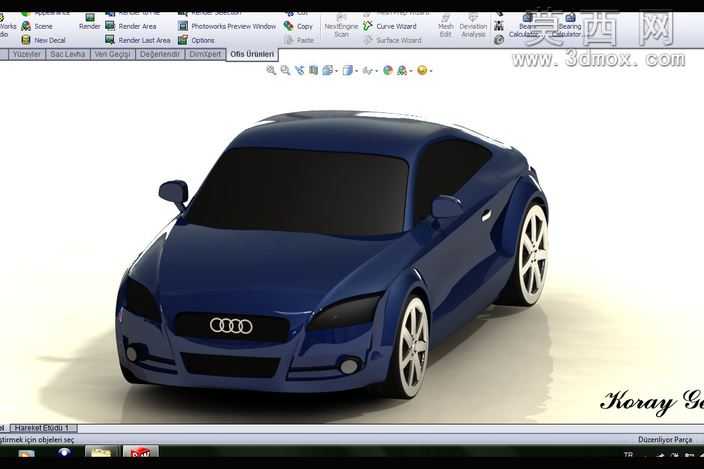The height and width of the screenshot is (469, 704).
Task: Switch to the Veri Geçişi tab
Action: tap(113, 54)
